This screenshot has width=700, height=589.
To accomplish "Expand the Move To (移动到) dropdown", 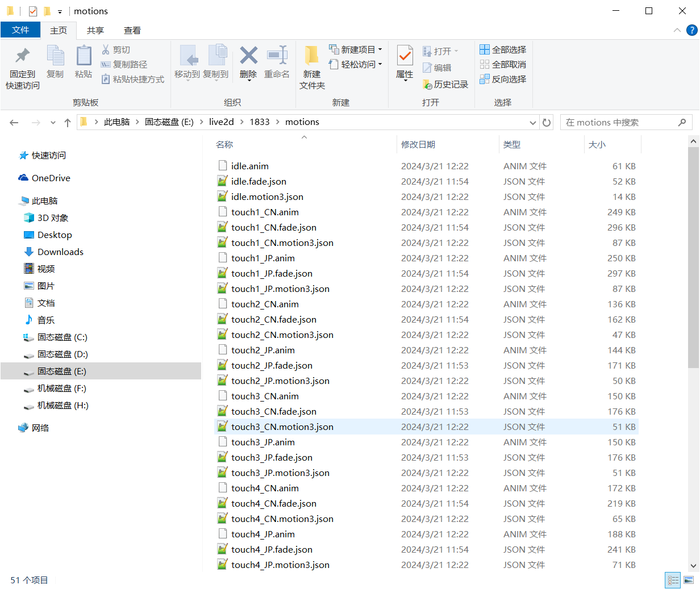I will coord(187,82).
